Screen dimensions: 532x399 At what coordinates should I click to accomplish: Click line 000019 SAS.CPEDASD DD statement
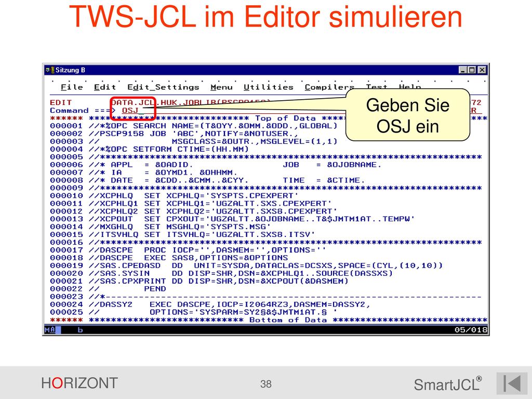click(246, 265)
